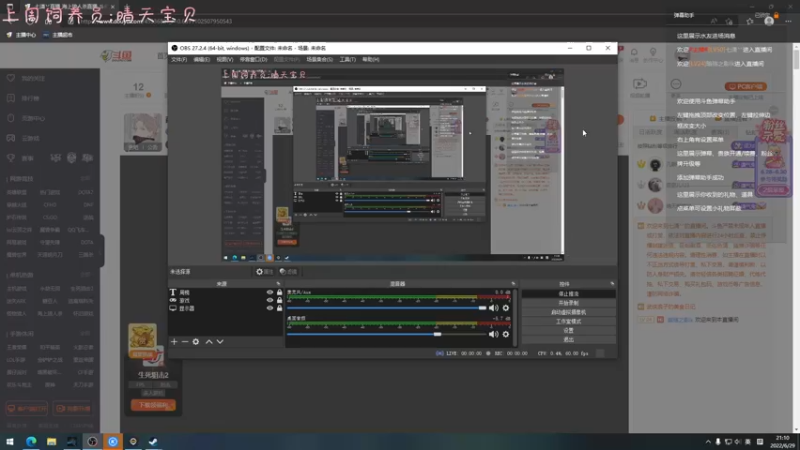
Task: Toggle lock on the text source row
Action: click(x=279, y=292)
